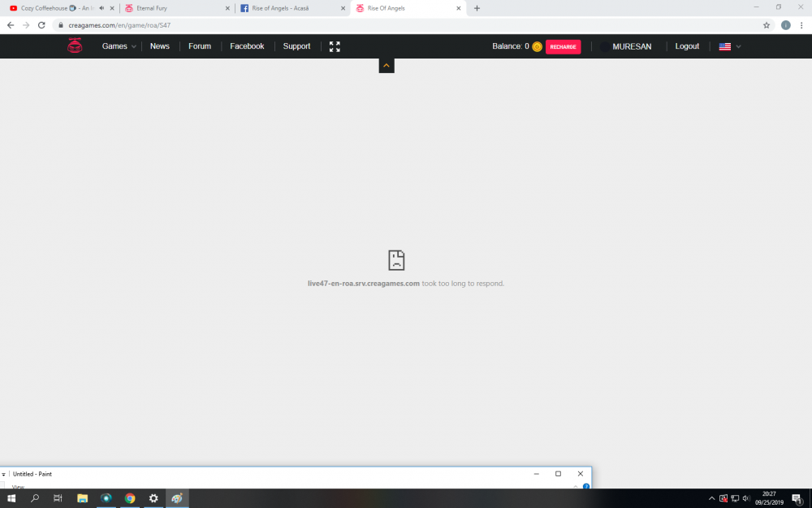The height and width of the screenshot is (508, 812).
Task: Bookmark this page with the star icon
Action: 766,25
